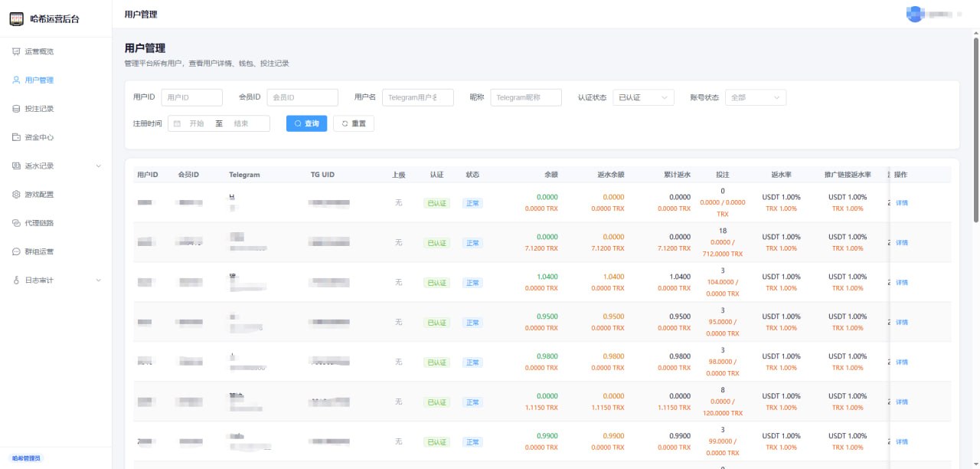Click the user avatar in top bar

915,15
